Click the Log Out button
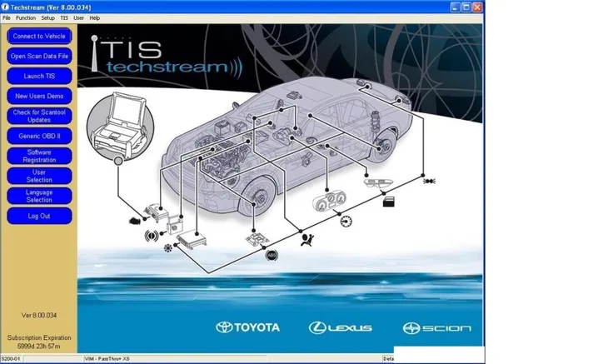Viewport: 608px width, 364px height. tap(39, 216)
